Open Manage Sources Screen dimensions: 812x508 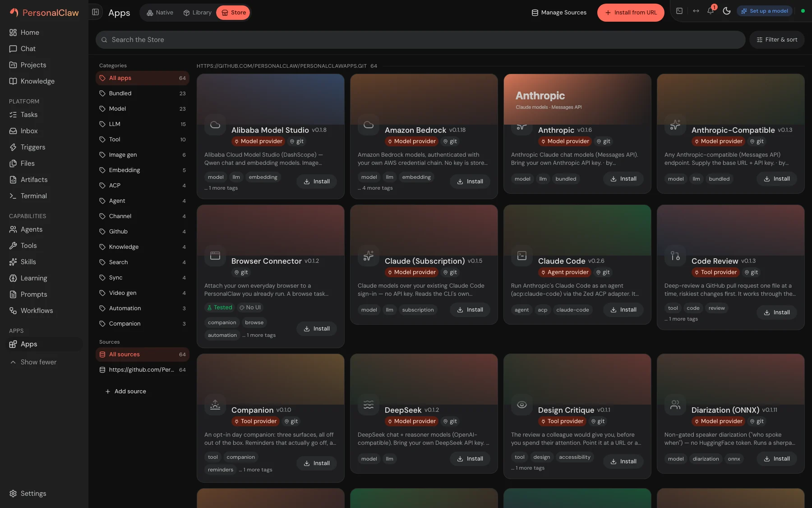pyautogui.click(x=559, y=13)
